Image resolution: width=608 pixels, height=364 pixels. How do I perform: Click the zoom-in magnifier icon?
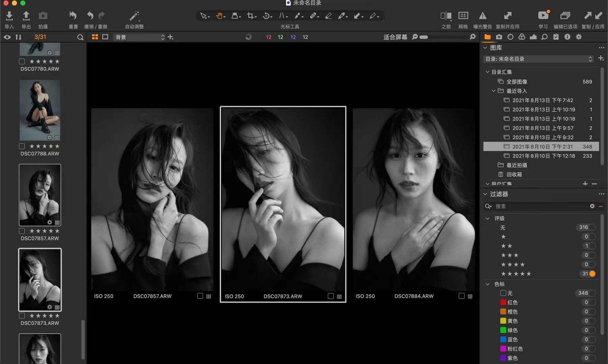tap(473, 37)
